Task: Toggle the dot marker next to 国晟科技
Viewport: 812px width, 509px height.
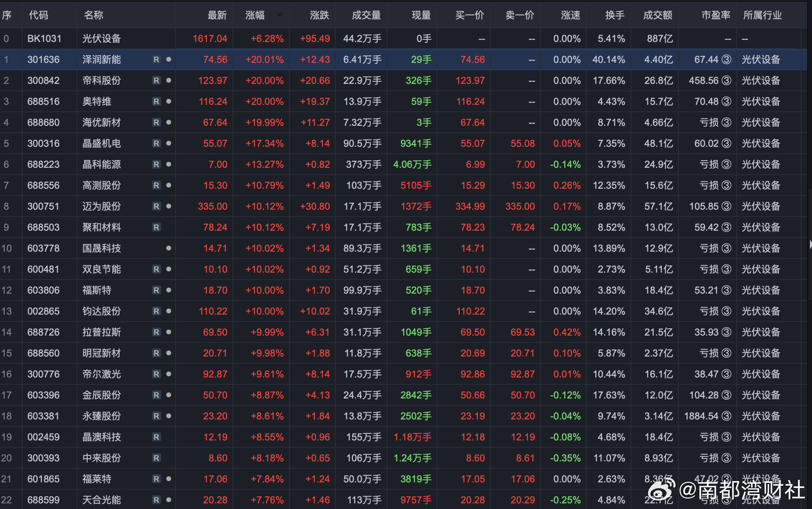Action: pos(169,248)
